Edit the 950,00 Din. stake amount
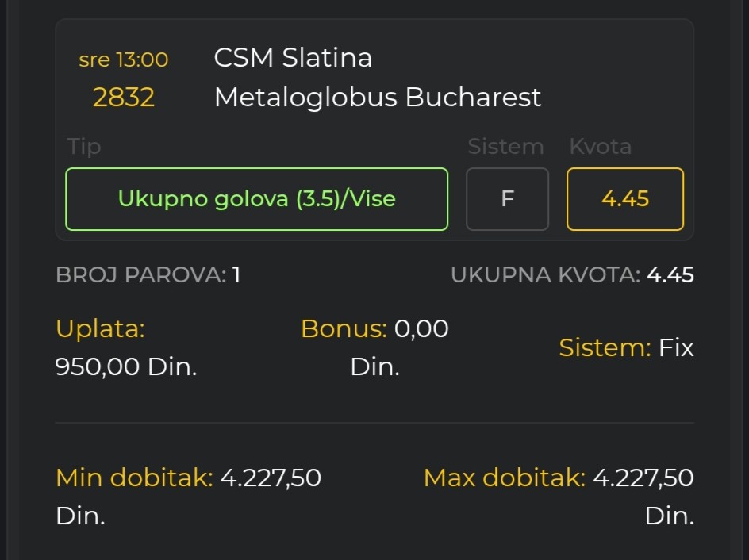The width and height of the screenshot is (749, 560). click(x=125, y=366)
